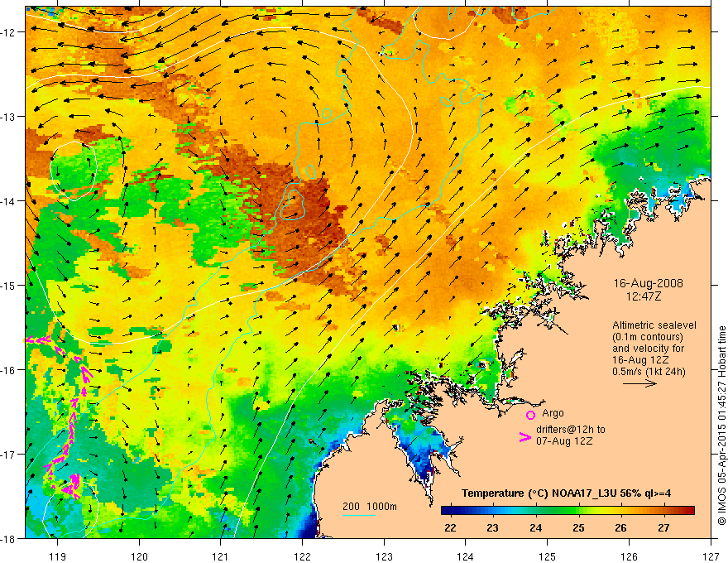Click the latitude axis label -16
Screen dimensions: 728x563
[8, 370]
